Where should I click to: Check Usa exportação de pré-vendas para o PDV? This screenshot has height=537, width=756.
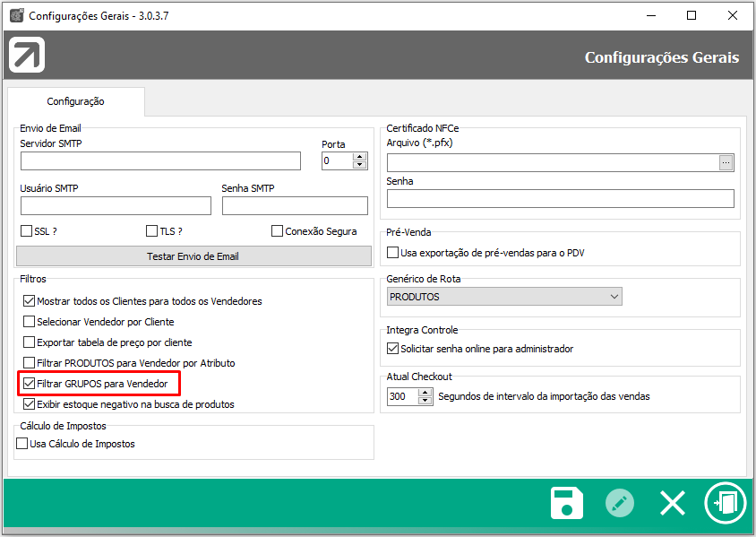click(393, 253)
